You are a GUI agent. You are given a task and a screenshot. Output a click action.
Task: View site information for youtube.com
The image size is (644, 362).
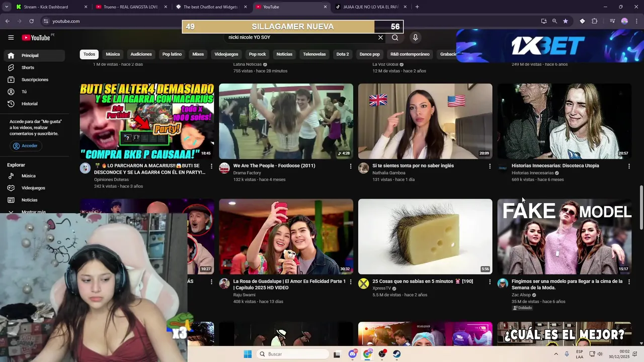tap(45, 21)
